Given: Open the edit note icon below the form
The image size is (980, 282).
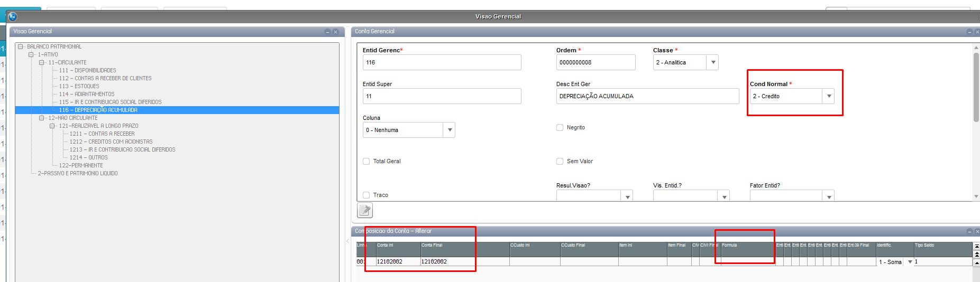Looking at the screenshot, I should pyautogui.click(x=365, y=210).
